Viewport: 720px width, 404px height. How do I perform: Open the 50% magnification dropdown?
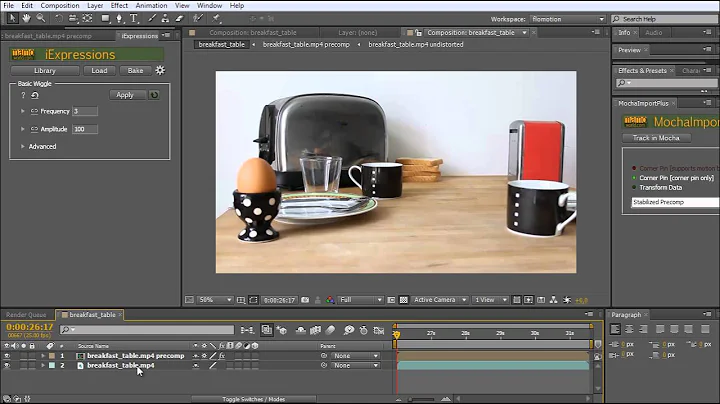215,300
